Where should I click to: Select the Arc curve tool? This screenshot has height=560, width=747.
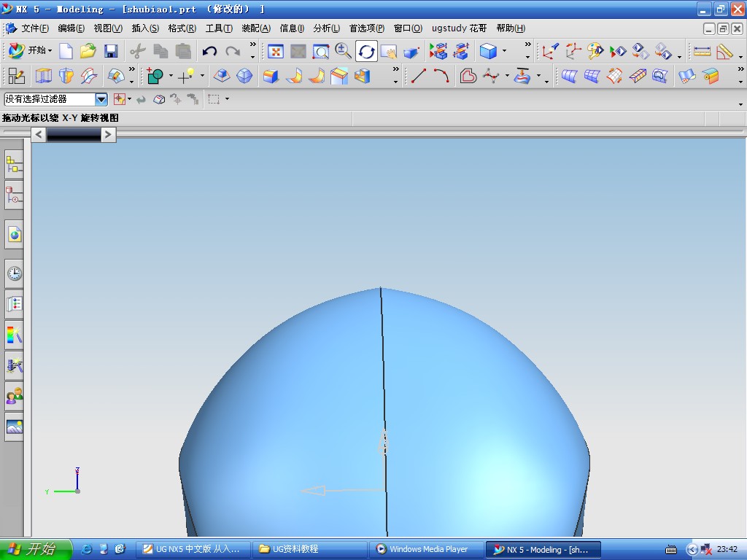point(441,76)
